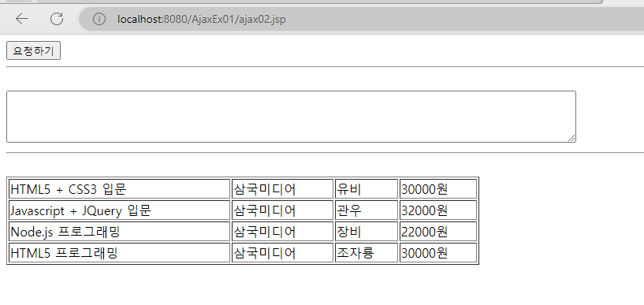Click inside the empty textarea
Image resolution: width=644 pixels, height=305 pixels.
click(291, 117)
